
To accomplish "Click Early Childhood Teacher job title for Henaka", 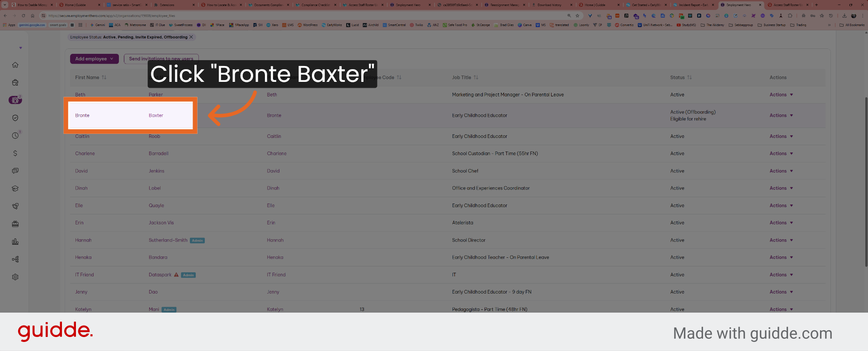I will [x=500, y=257].
